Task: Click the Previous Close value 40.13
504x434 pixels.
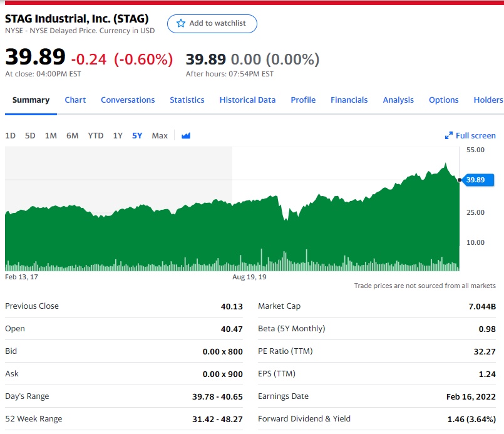Action: [232, 306]
